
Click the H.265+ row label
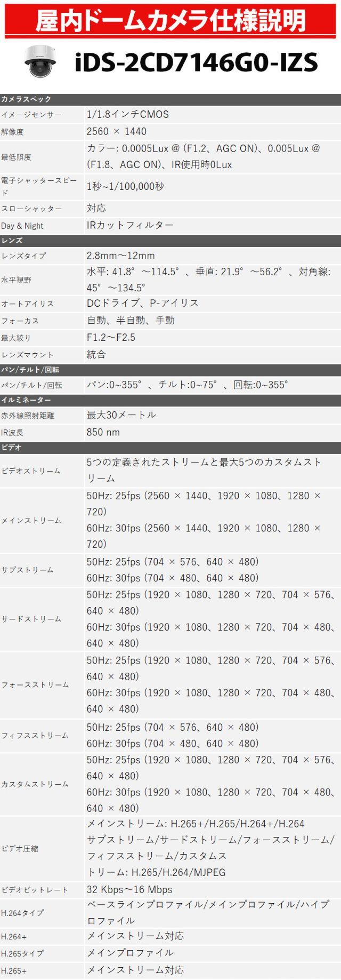(14, 971)
